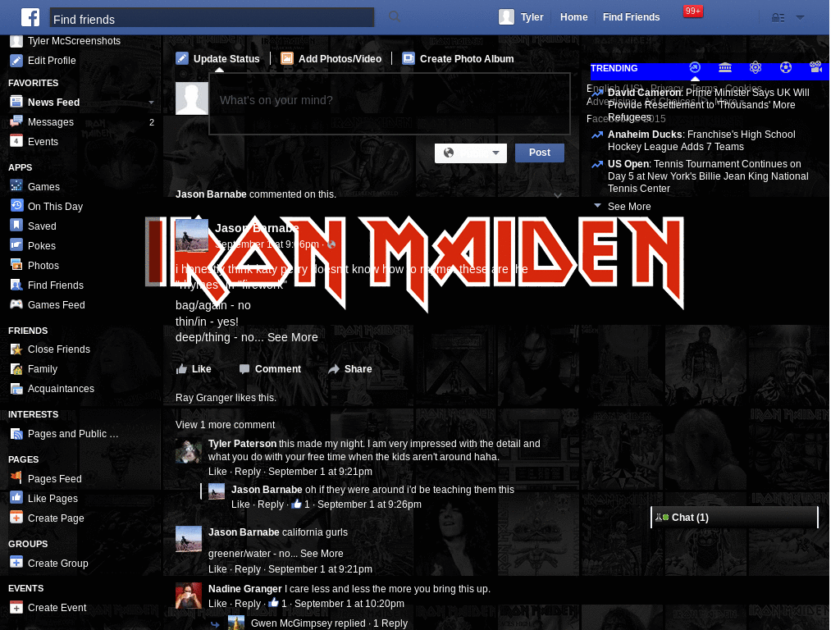Open post options chevron on Jason's story

[558, 195]
